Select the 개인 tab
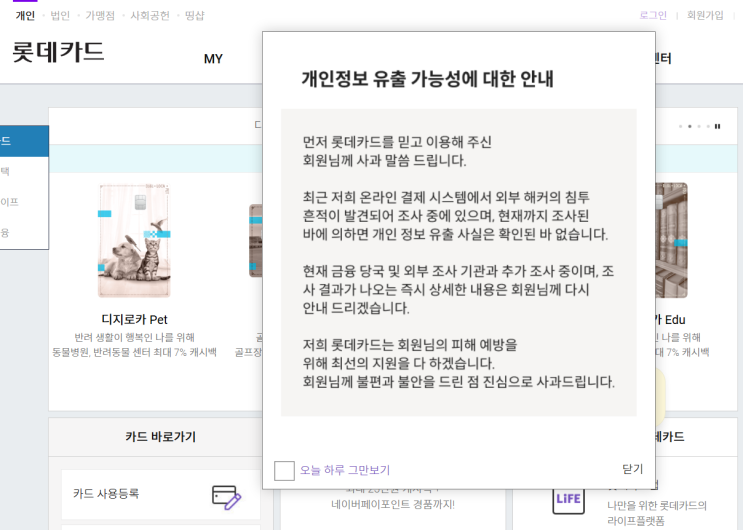 25,16
